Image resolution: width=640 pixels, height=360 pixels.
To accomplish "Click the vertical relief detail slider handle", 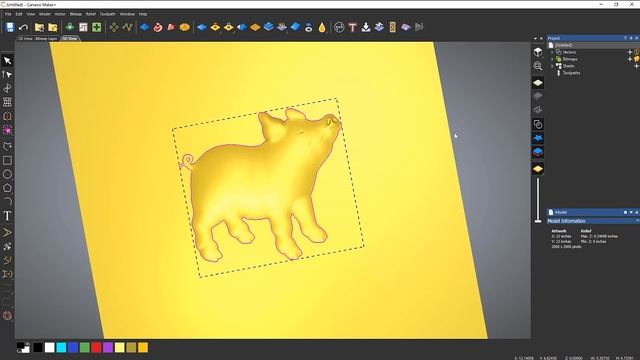I will click(x=538, y=221).
